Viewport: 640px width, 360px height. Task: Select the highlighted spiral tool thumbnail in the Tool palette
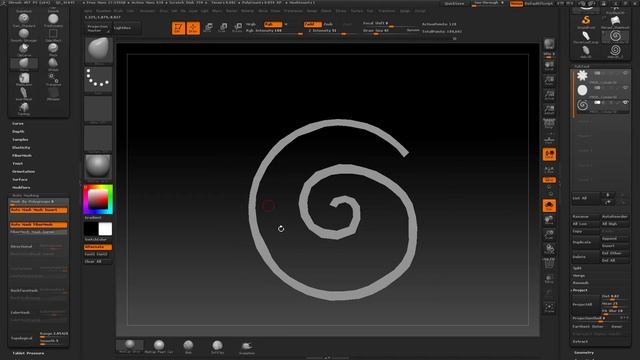point(615,36)
